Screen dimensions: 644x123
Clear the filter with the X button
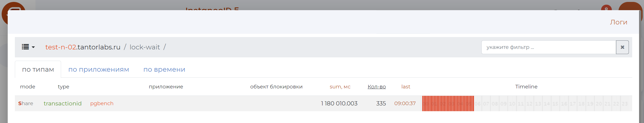(622, 47)
